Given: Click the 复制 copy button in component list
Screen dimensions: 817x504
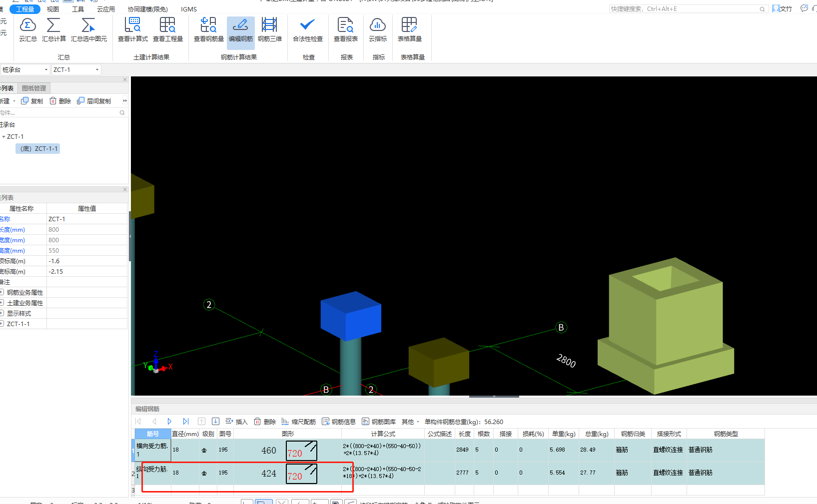Looking at the screenshot, I should tap(32, 101).
